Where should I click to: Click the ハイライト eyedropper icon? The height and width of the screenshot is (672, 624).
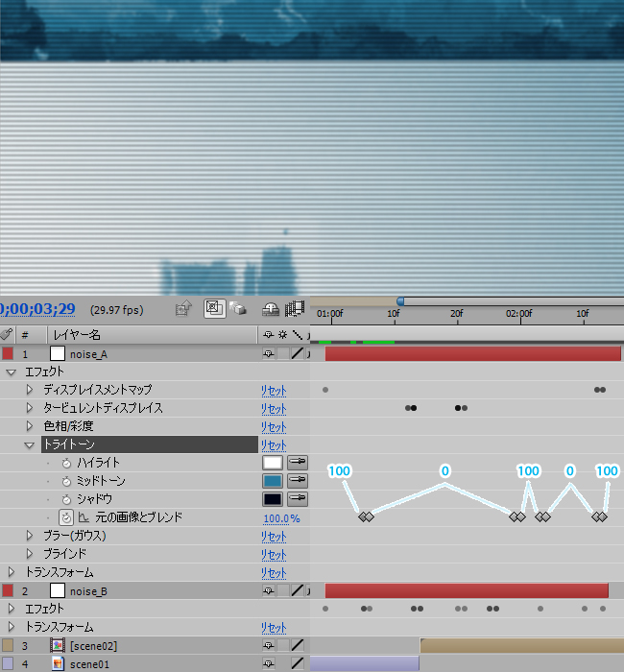(x=298, y=463)
